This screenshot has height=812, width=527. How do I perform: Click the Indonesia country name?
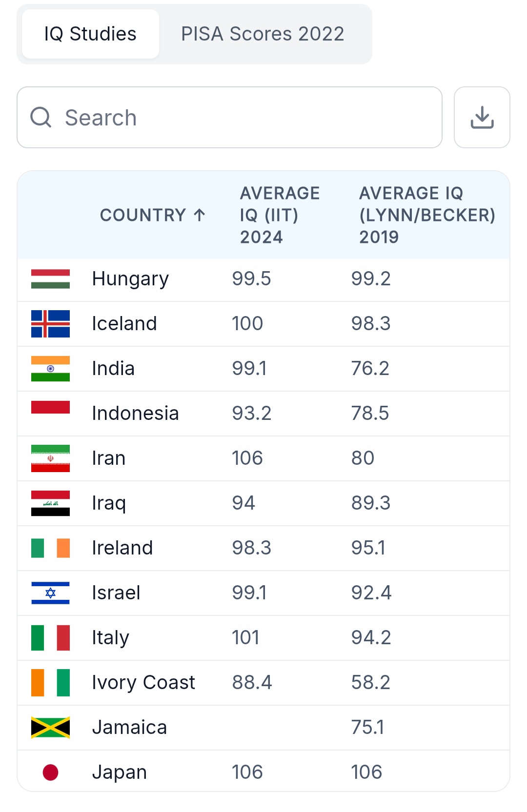click(135, 414)
